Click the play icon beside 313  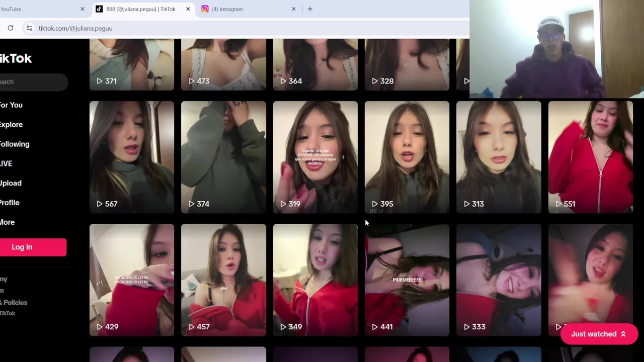[466, 204]
